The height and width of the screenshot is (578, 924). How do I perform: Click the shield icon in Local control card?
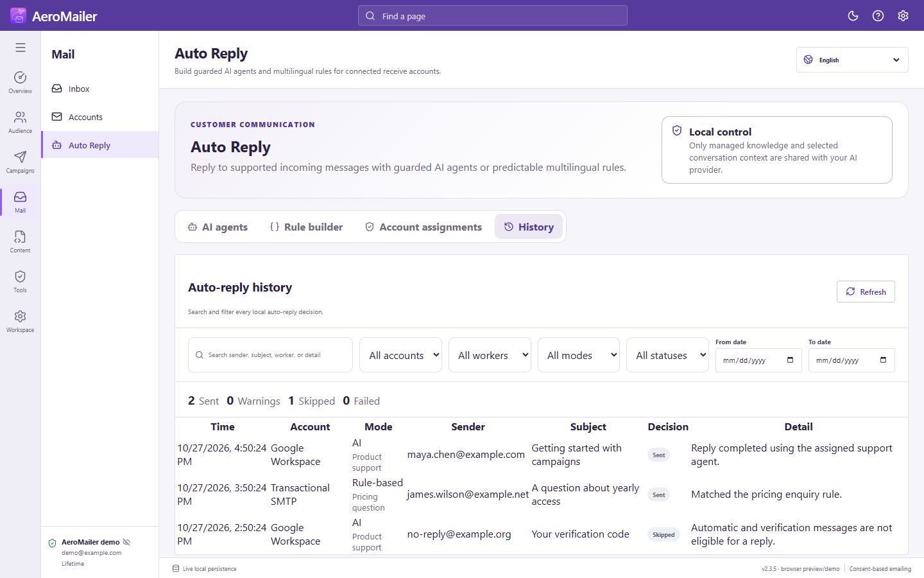[677, 131]
